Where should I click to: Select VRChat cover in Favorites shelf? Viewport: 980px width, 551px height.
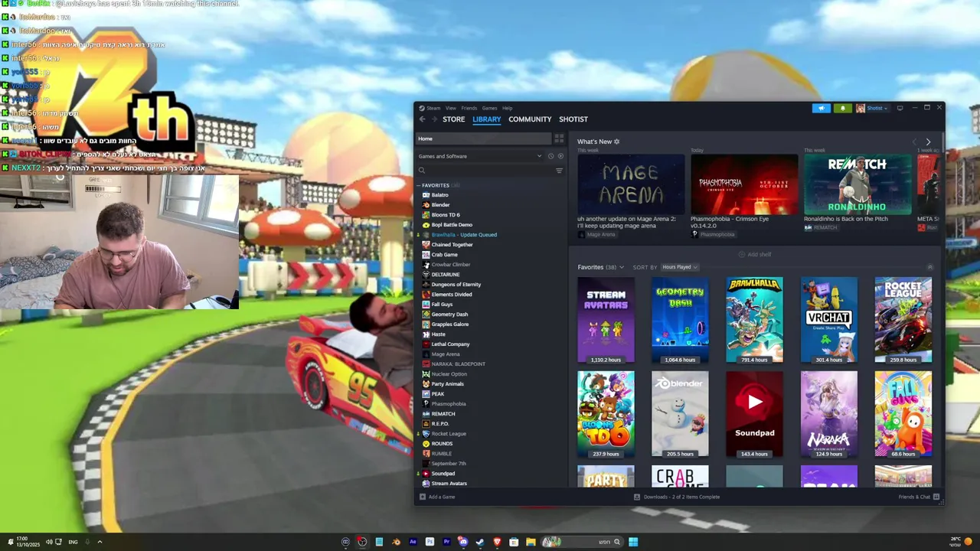click(829, 320)
